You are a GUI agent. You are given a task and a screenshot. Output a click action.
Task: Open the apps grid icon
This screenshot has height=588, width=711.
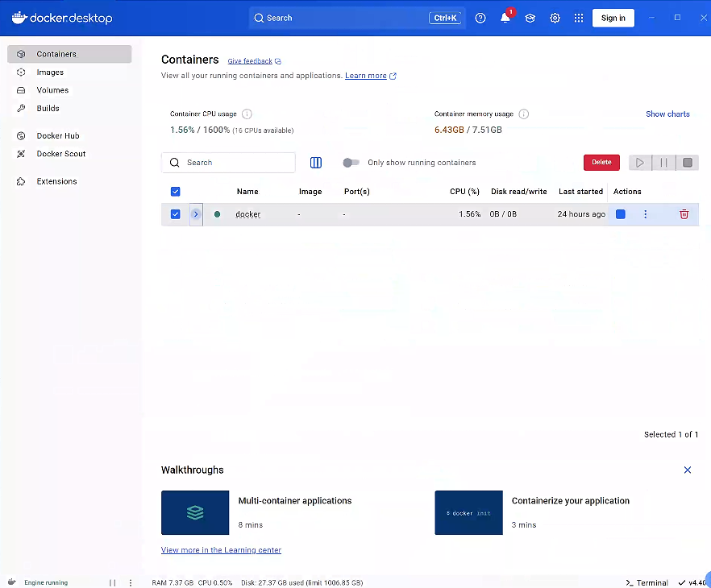[x=579, y=18]
